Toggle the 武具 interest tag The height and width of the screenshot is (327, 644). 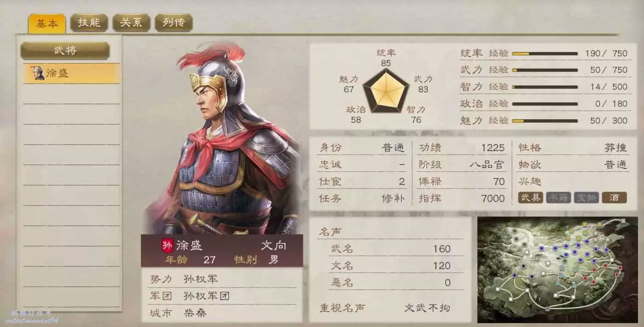coord(530,198)
